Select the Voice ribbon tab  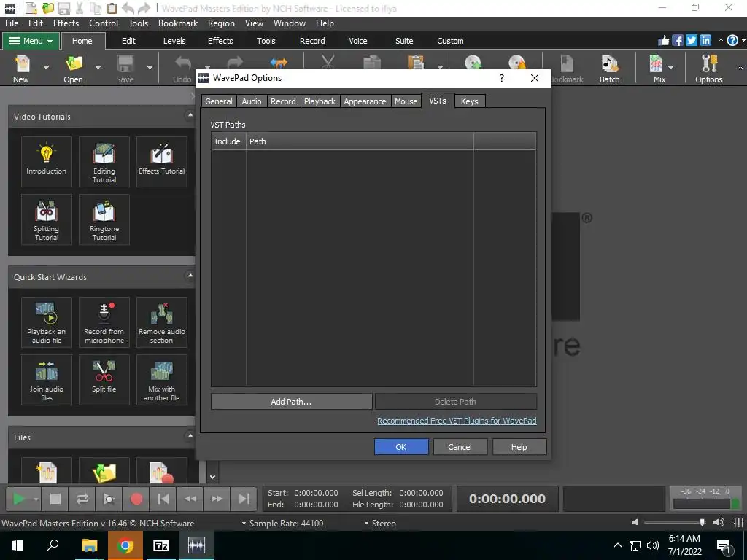click(357, 41)
